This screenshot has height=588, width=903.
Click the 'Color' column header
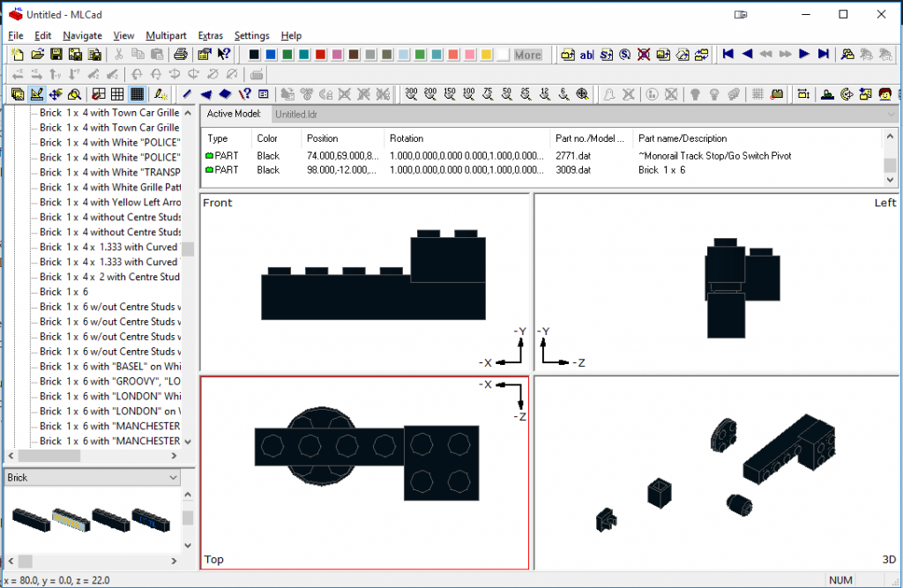[276, 138]
